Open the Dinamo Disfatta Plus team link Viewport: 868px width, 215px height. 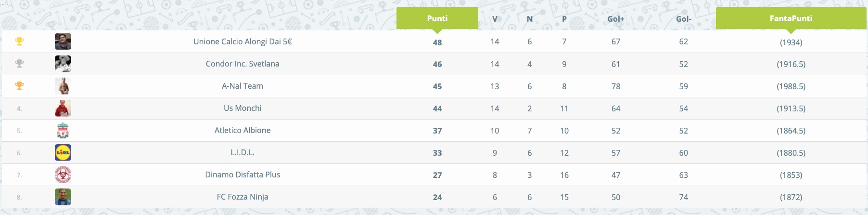coord(243,175)
